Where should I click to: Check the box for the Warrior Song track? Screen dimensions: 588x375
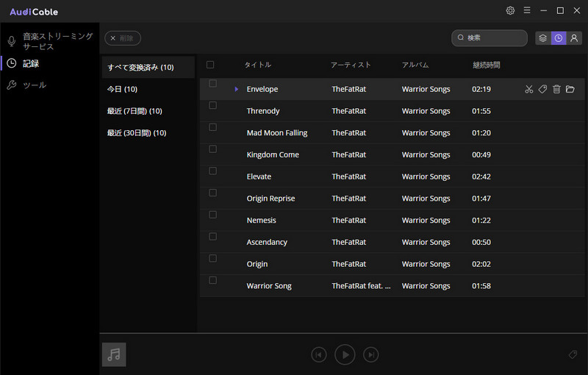tap(212, 280)
